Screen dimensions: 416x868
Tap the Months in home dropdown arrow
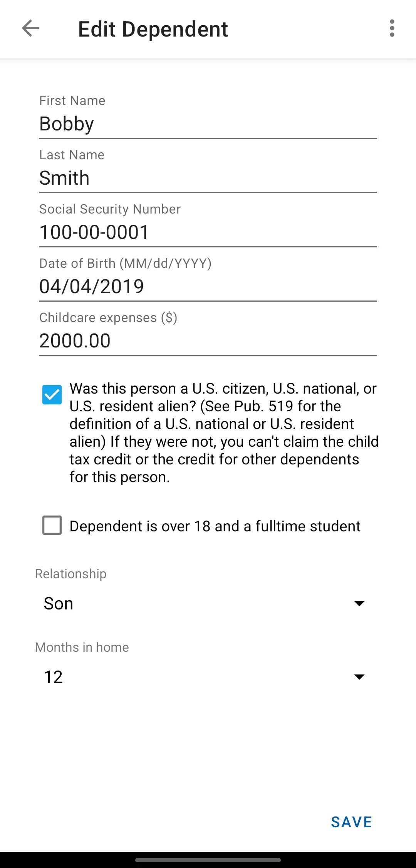(x=359, y=677)
